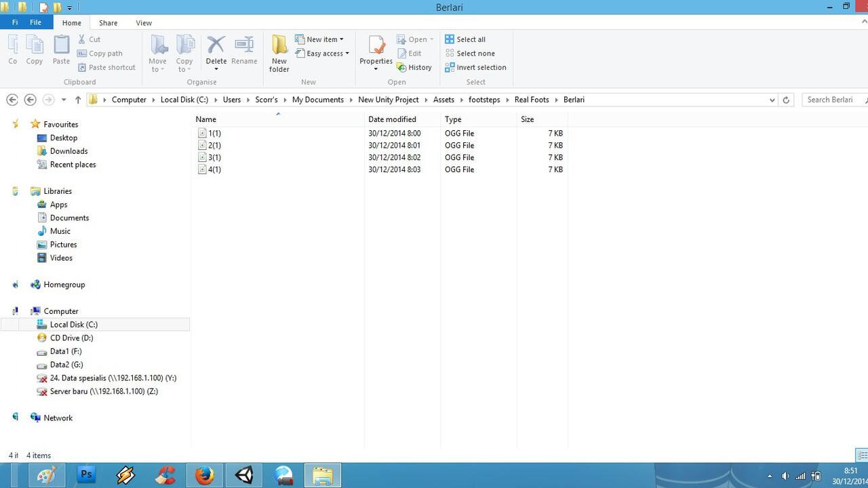Open the File menu tab
This screenshot has height=488, width=868.
pos(35,22)
